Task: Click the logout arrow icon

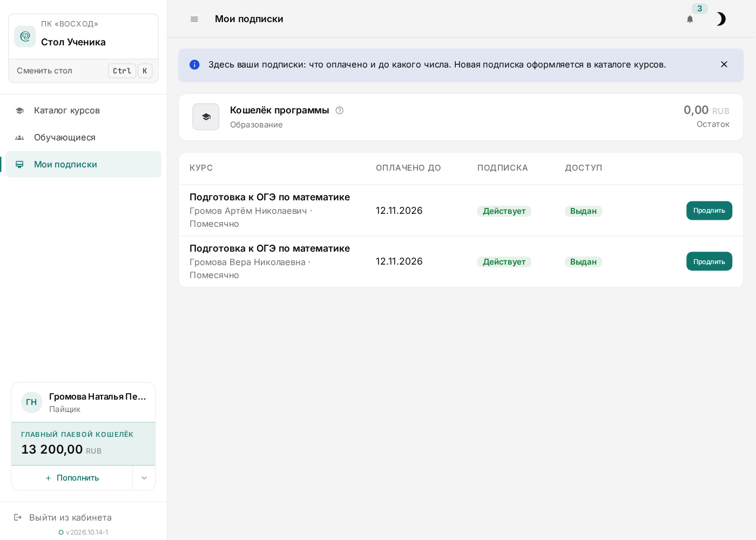Action: click(x=18, y=517)
